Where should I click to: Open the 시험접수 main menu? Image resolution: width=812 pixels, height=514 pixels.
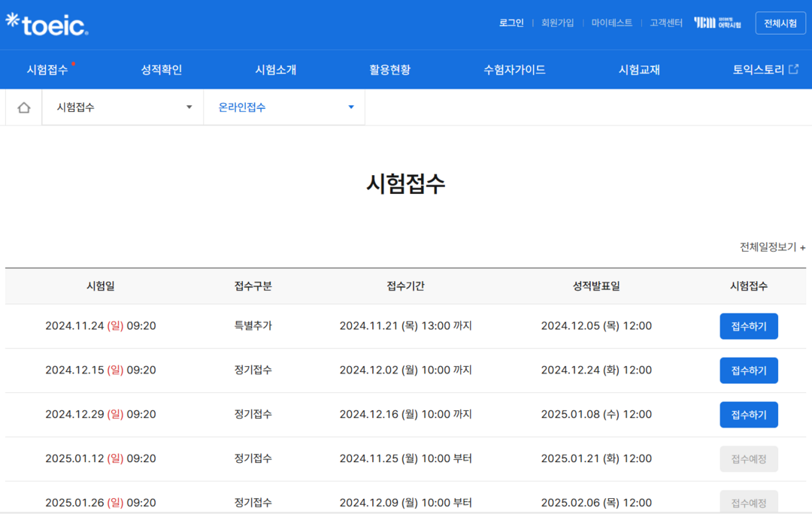pos(47,70)
